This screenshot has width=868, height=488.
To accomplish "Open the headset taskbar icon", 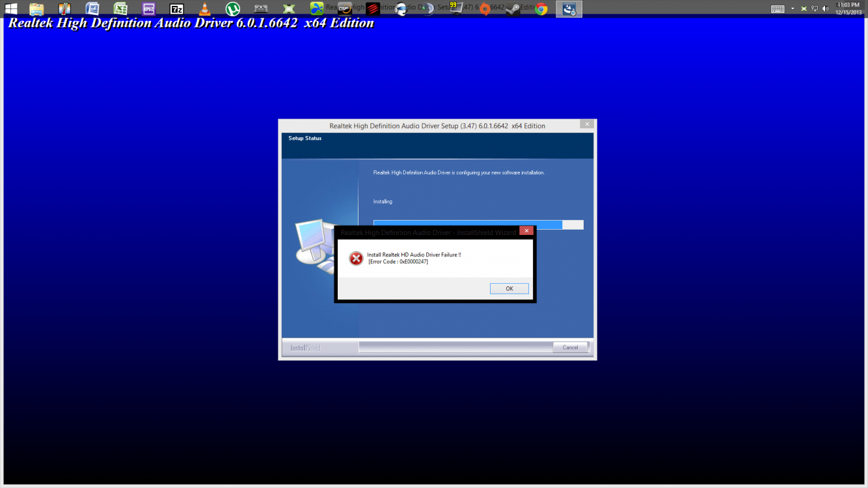I will (x=401, y=8).
